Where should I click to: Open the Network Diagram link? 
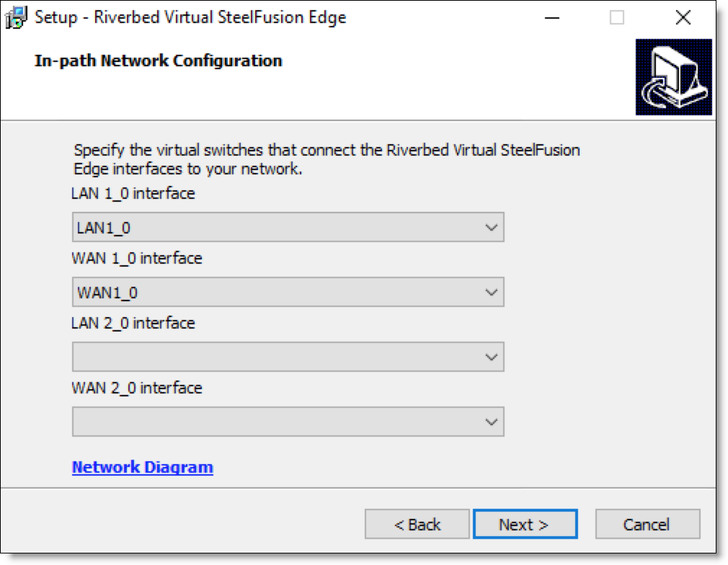pos(143,467)
